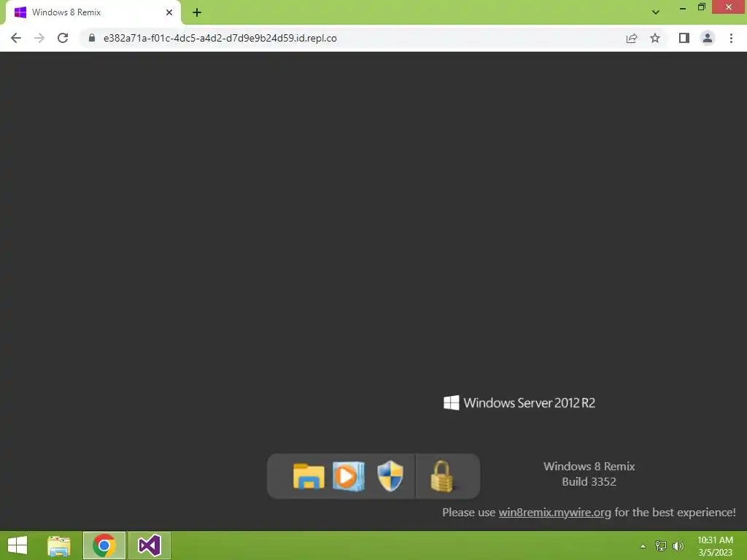Open Chrome profile avatar
747x560 pixels.
[708, 38]
